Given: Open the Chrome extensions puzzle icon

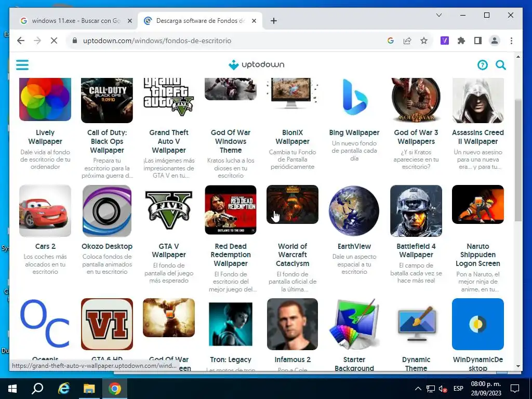Looking at the screenshot, I should [461, 41].
